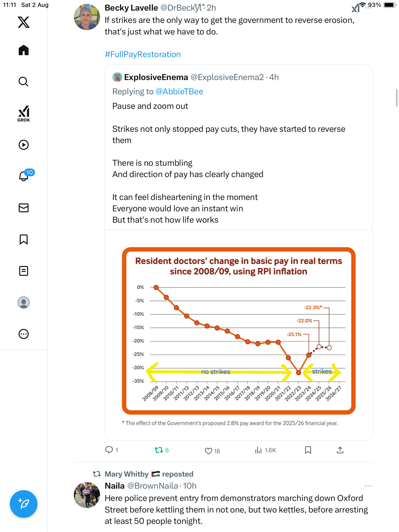Open the More options circle menu
Image resolution: width=399 pixels, height=532 pixels.
[24, 334]
